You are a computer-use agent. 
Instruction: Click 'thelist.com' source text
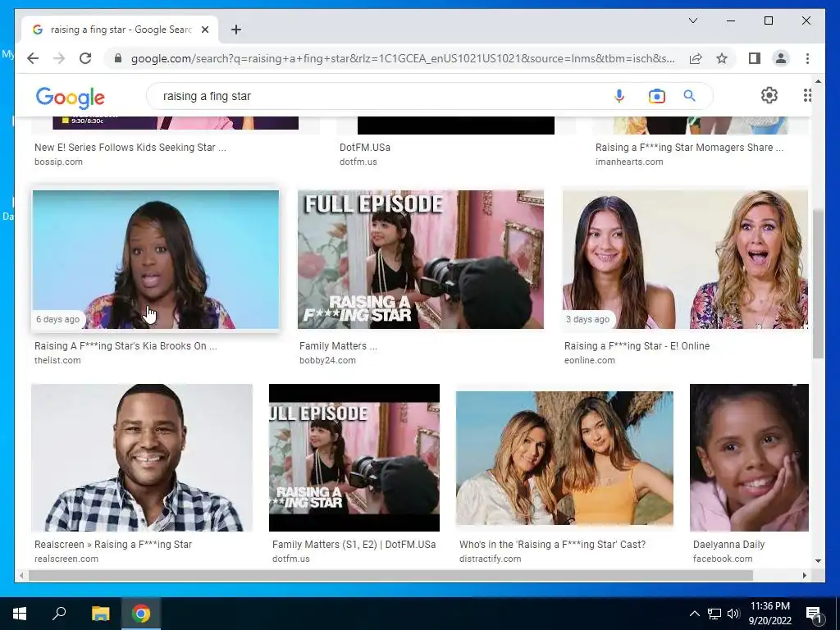coord(57,360)
